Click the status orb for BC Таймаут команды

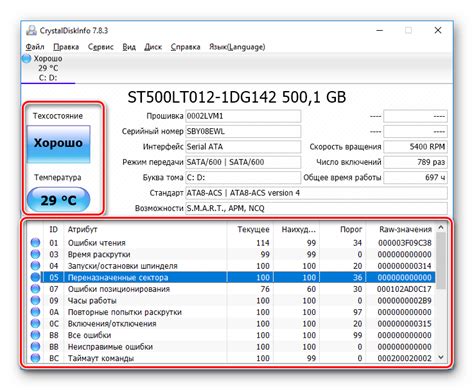35,358
